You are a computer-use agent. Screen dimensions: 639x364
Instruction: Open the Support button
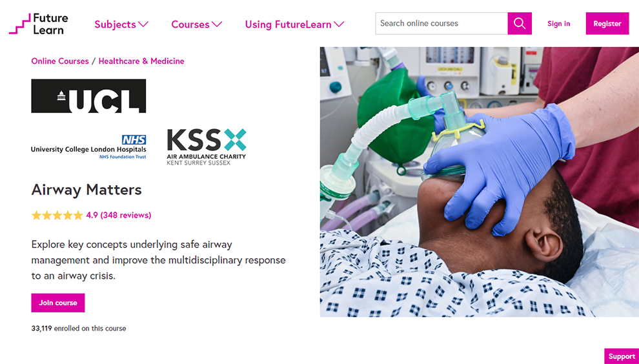622,356
